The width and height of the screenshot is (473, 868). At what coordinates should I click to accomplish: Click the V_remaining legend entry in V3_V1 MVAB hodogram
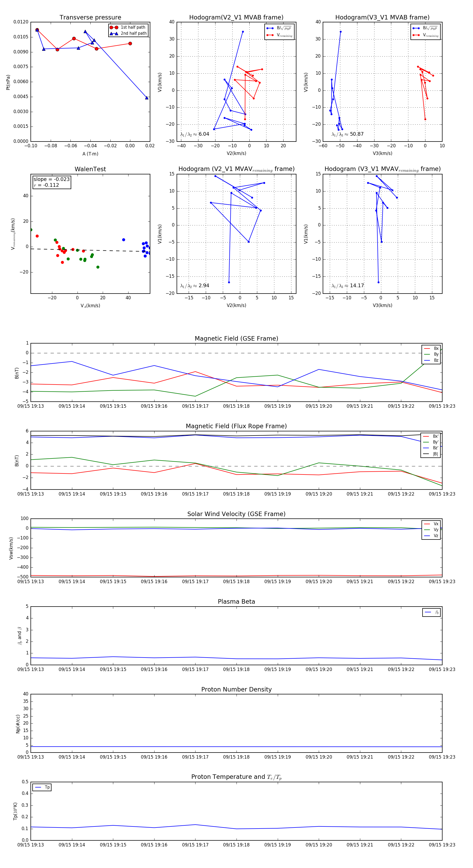pos(425,35)
